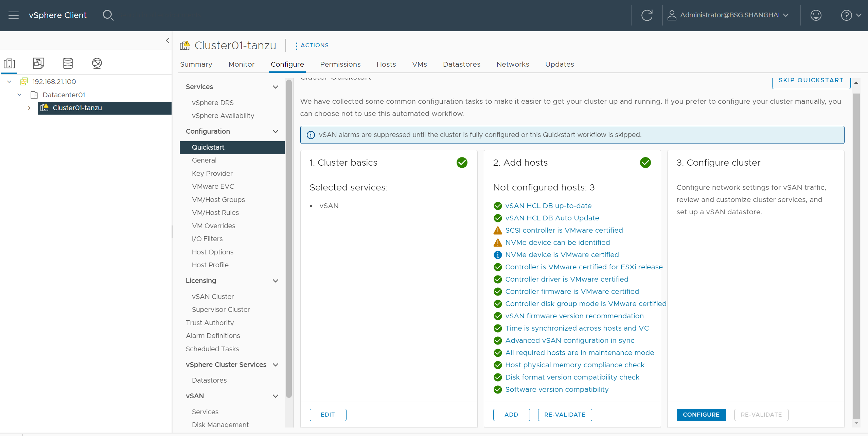Collapse the vSphere Cluster Services section

pyautogui.click(x=276, y=365)
